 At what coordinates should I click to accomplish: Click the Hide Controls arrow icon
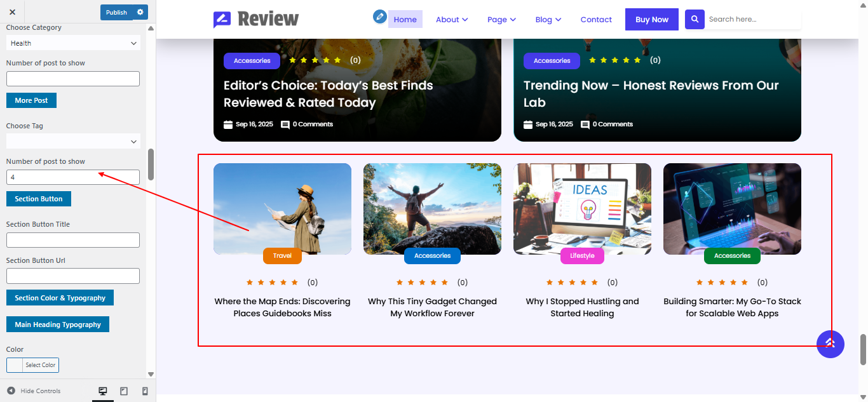point(11,391)
